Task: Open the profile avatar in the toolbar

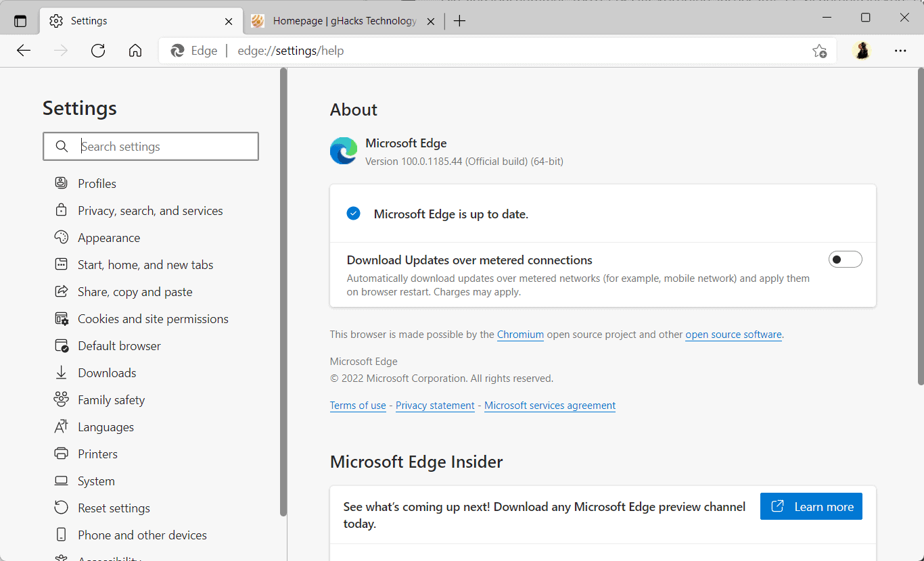Action: click(x=862, y=51)
